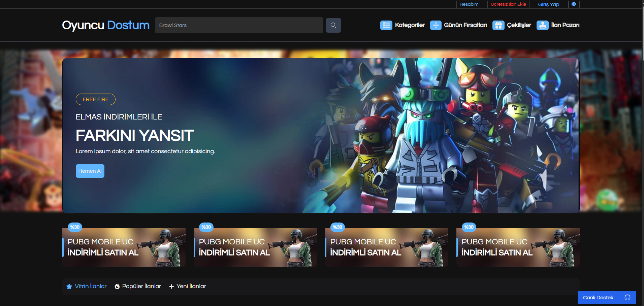644x306 pixels.
Task: Click the Günün Fırsatları icon
Action: pyautogui.click(x=436, y=25)
